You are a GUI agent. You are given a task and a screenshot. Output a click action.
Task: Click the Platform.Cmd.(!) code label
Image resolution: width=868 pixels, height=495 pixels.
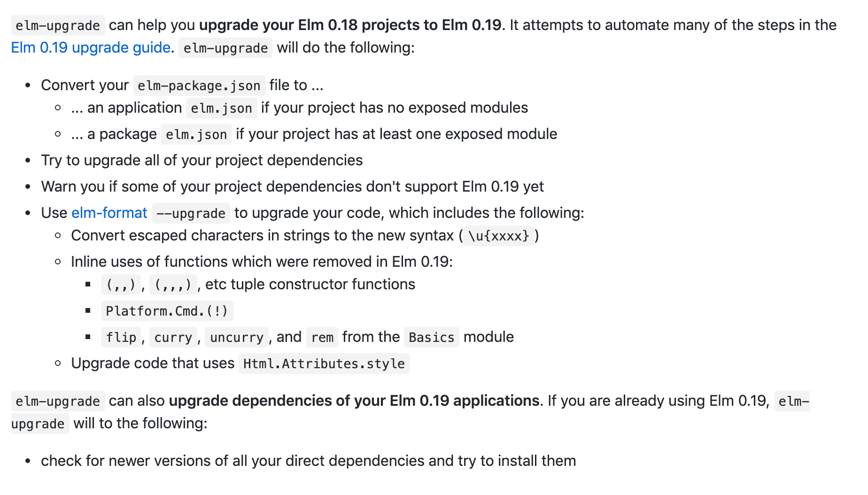(x=167, y=311)
